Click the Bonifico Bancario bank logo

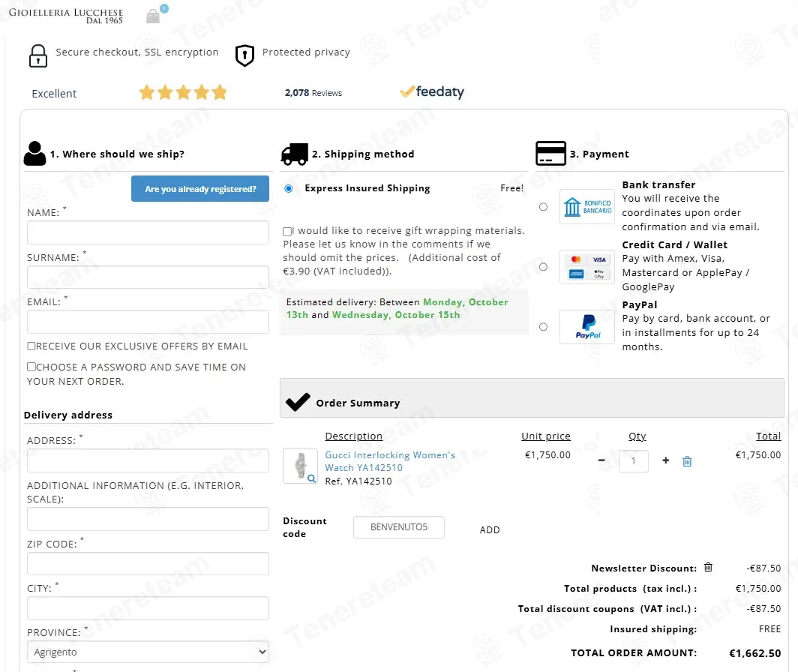tap(587, 207)
